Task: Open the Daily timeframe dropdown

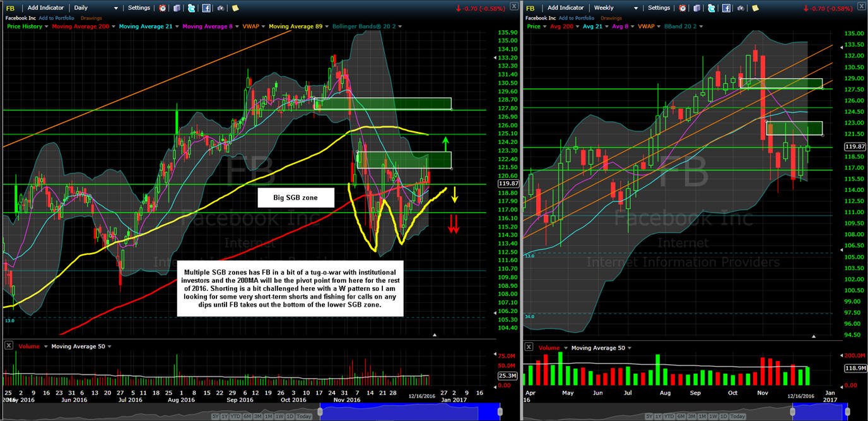Action: pos(96,8)
